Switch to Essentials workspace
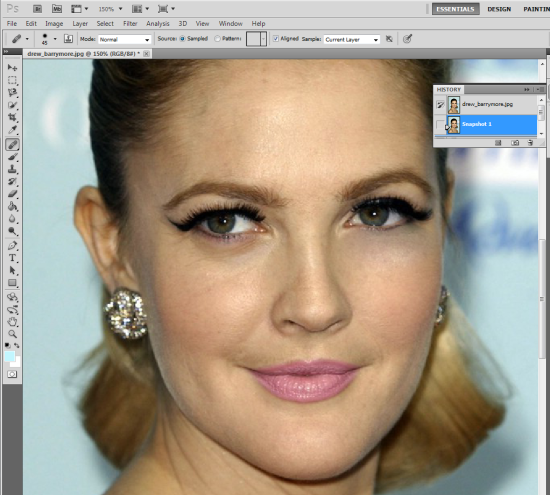The image size is (550, 495). (455, 9)
